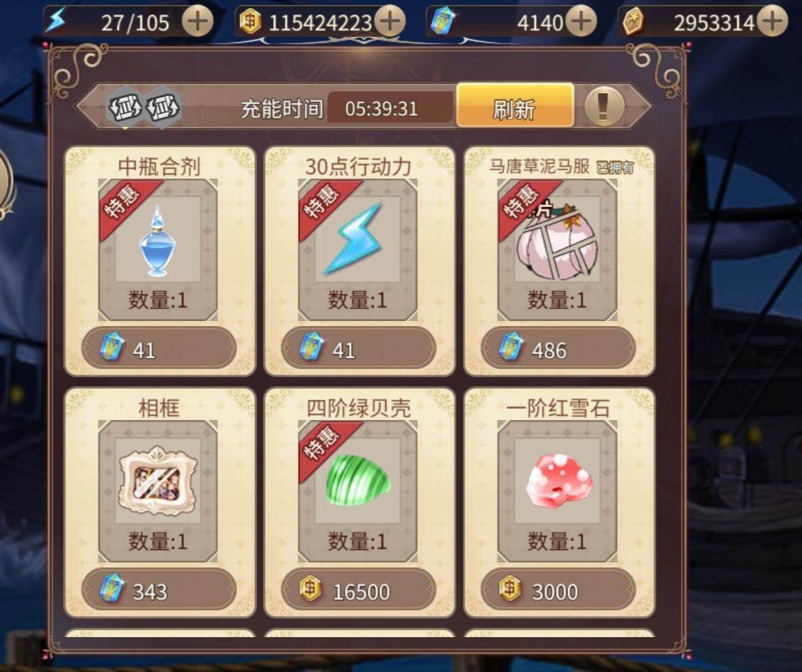The height and width of the screenshot is (672, 802).
Task: Add blue gems via the plus next to 4140
Action: [580, 22]
